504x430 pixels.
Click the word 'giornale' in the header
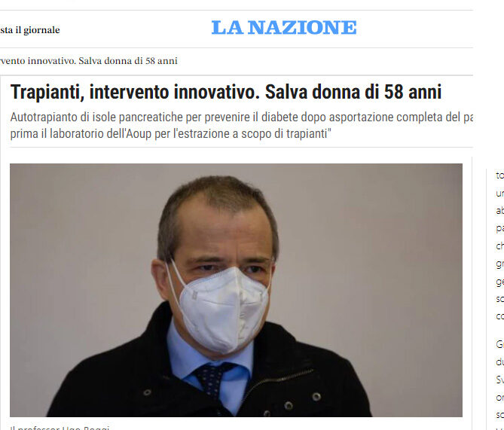[x=41, y=30]
